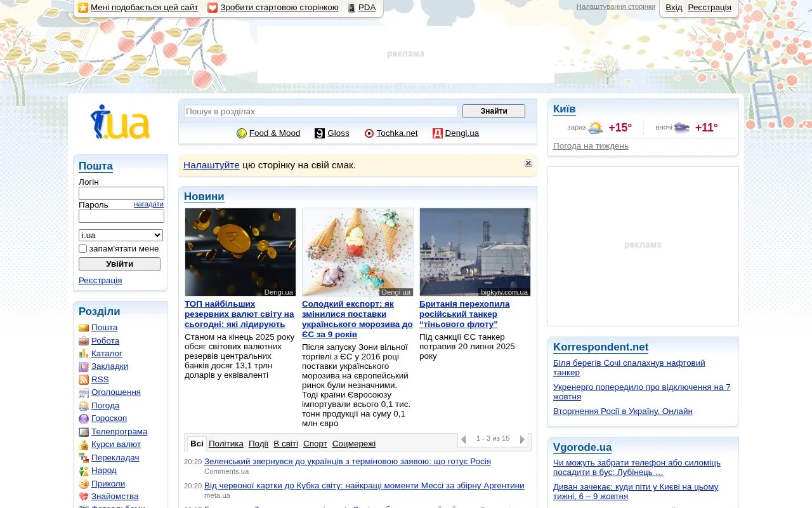Click the Знайомства heart icon
812x508 pixels.
(x=84, y=497)
